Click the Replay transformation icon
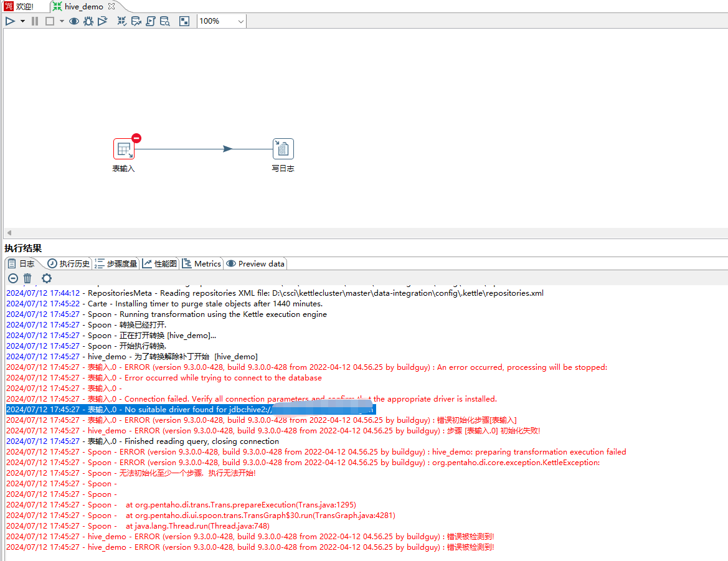728x561 pixels. point(103,21)
